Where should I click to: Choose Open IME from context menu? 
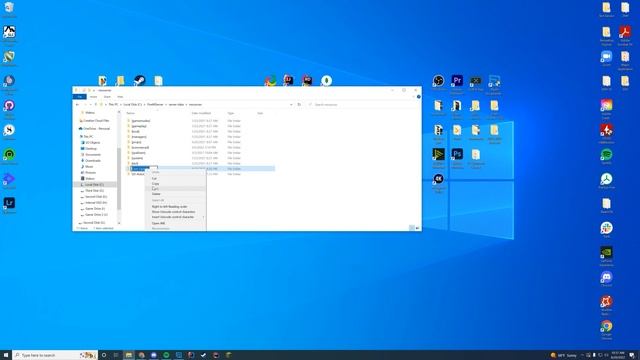pyautogui.click(x=176, y=223)
